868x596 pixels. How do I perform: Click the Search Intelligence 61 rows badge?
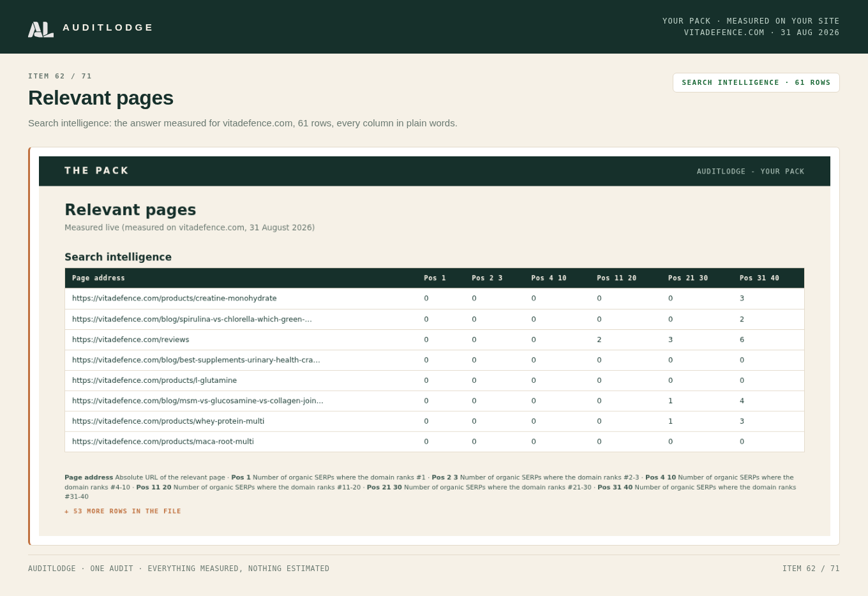tap(756, 82)
